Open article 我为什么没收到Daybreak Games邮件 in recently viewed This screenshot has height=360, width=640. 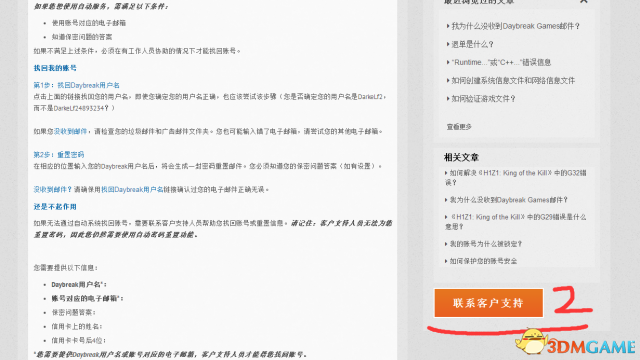pos(516,26)
